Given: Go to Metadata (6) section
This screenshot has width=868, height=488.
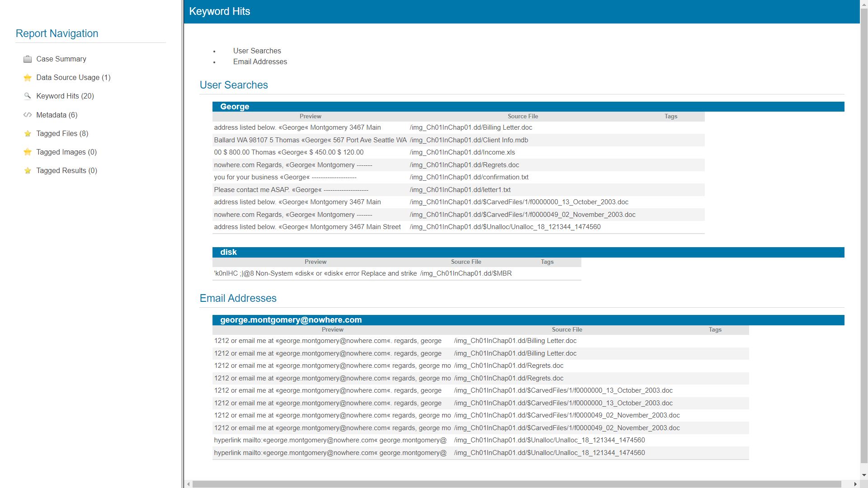Looking at the screenshot, I should (x=57, y=115).
